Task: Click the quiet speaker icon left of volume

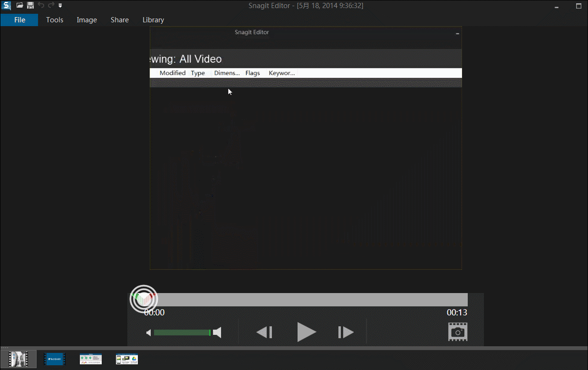Action: (148, 332)
